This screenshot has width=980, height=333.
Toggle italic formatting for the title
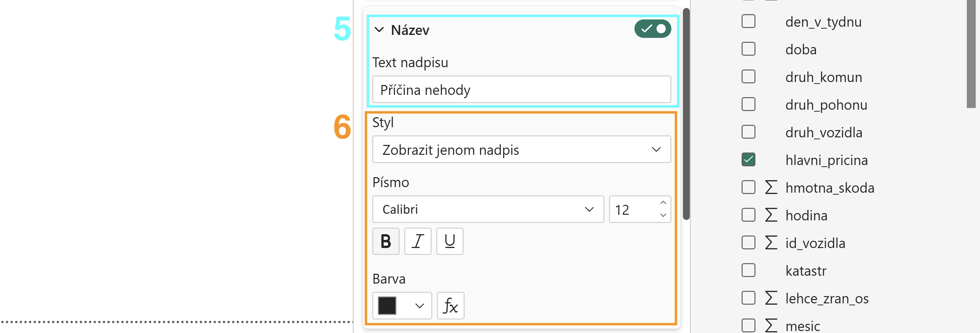pos(418,241)
